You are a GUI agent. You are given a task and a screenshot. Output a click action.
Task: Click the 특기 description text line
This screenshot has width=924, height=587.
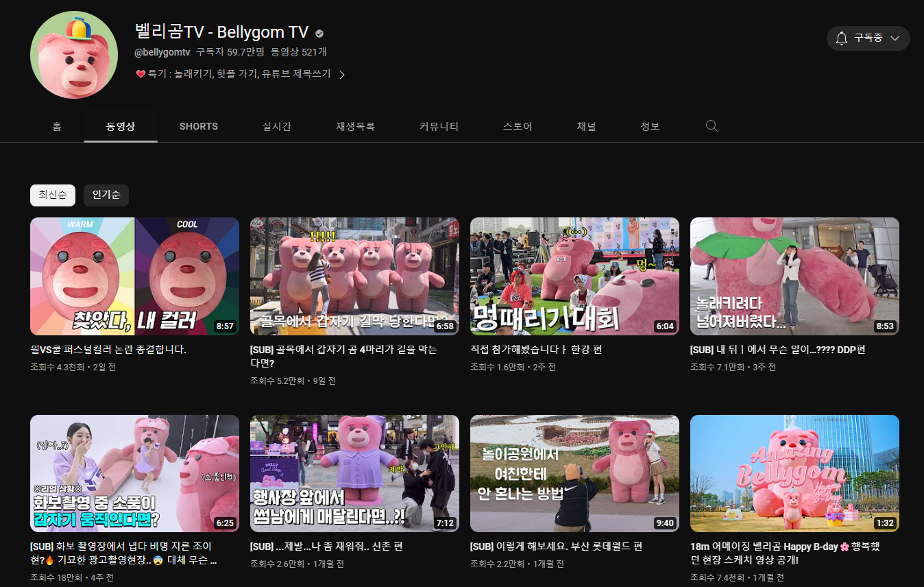[233, 74]
